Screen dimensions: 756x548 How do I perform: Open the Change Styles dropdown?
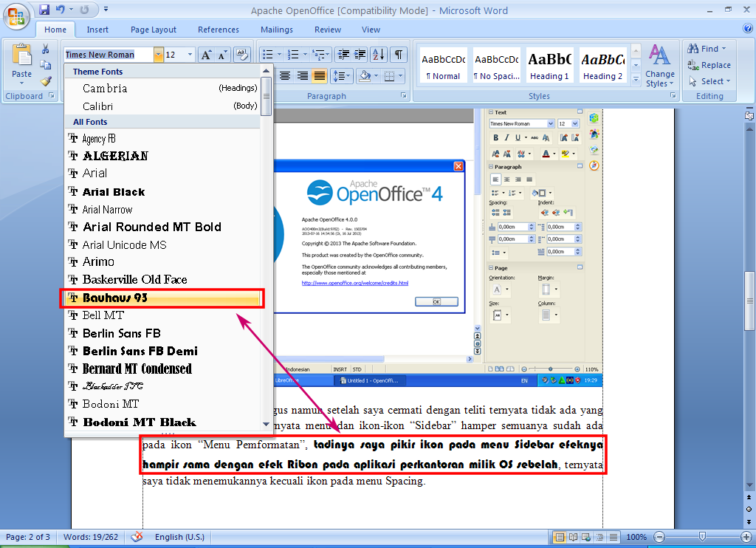click(659, 70)
